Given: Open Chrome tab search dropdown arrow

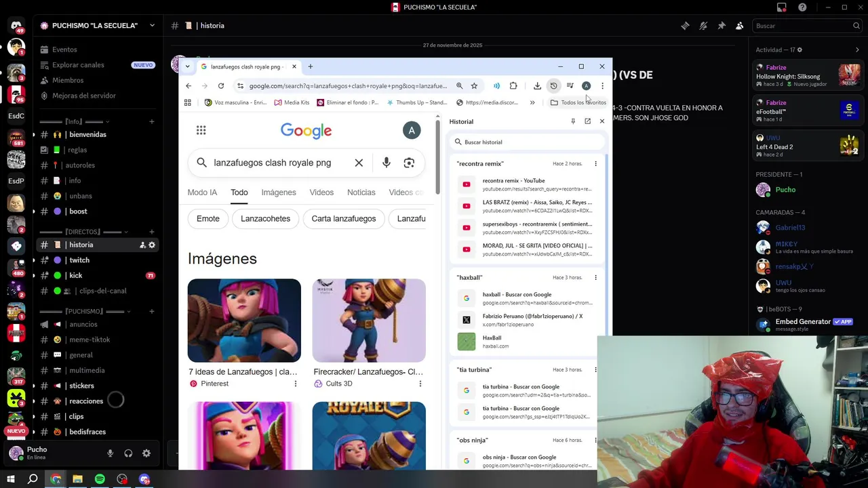Looking at the screenshot, I should pos(188,66).
